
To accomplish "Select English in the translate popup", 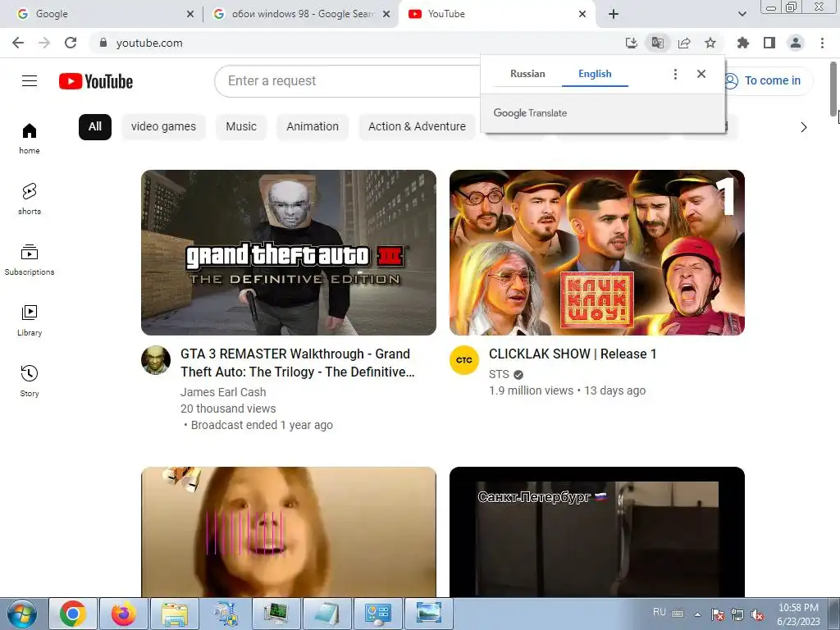I will [595, 74].
